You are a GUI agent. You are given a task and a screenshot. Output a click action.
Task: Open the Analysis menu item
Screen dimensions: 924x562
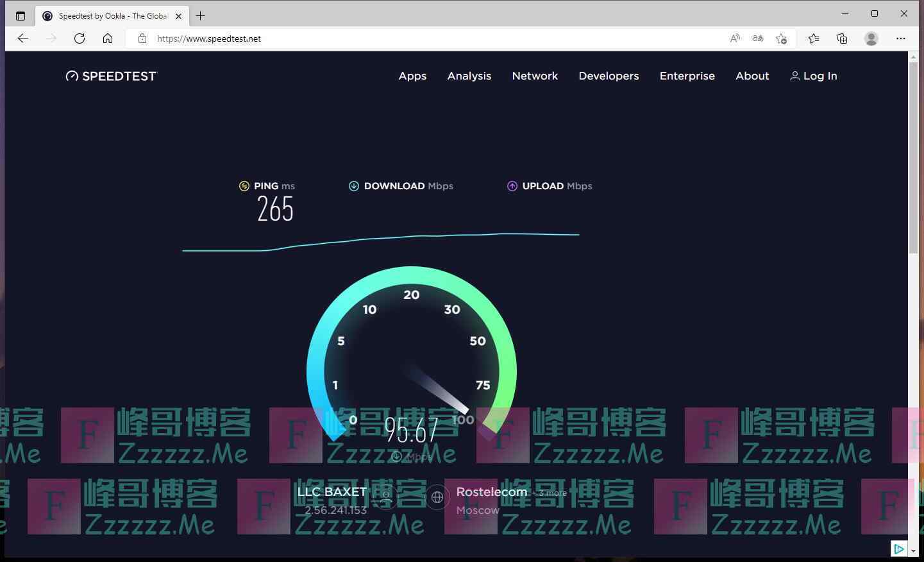[x=469, y=76]
